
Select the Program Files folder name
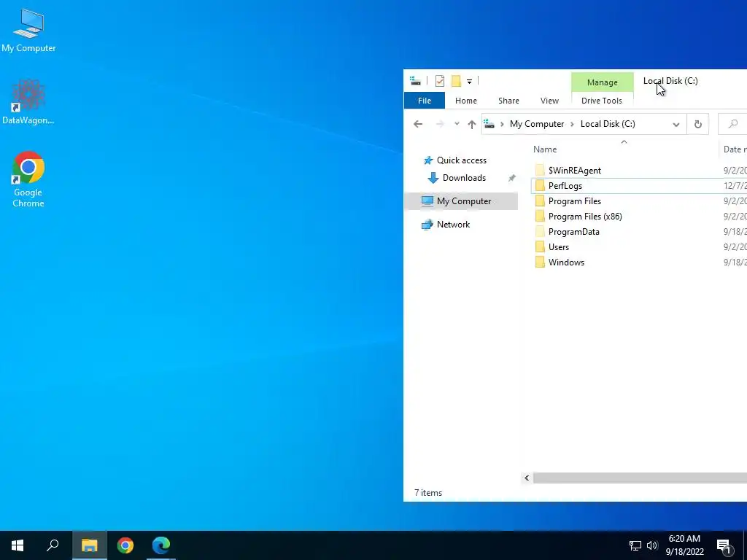point(575,201)
